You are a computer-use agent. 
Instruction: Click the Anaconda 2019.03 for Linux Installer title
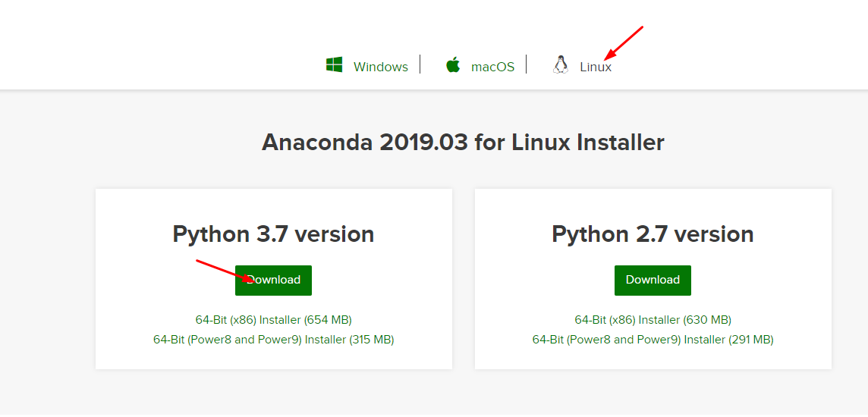[x=463, y=142]
